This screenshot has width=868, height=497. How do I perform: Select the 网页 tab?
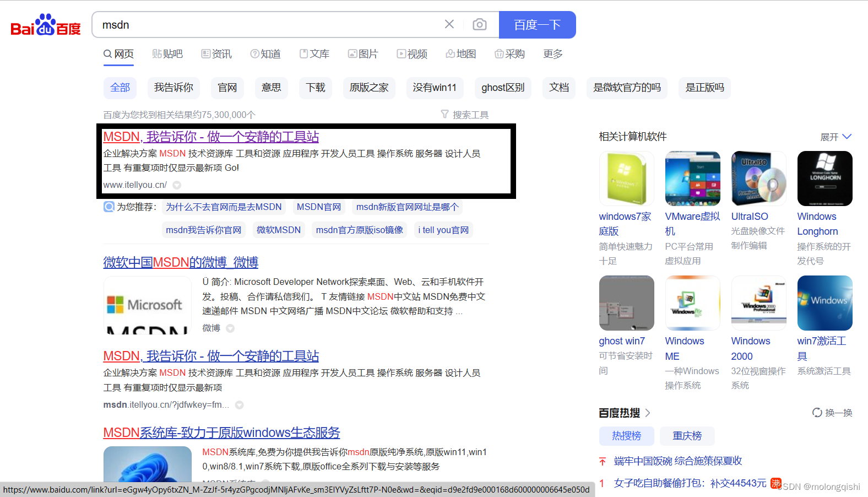click(x=118, y=54)
